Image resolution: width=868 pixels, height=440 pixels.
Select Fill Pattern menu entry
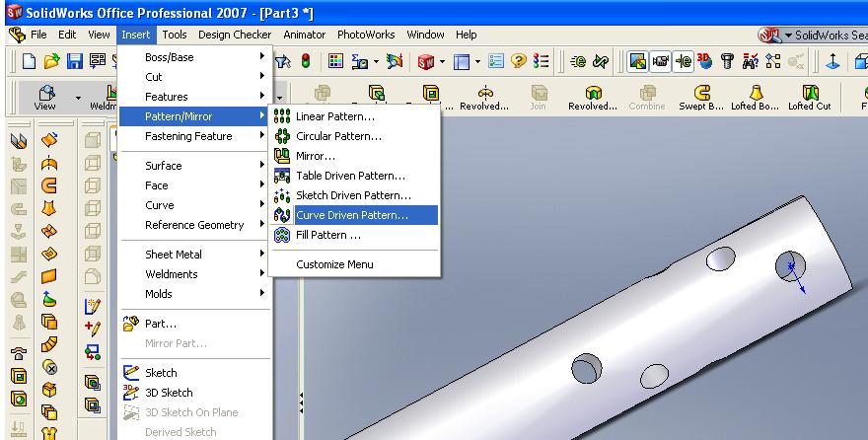[354, 235]
